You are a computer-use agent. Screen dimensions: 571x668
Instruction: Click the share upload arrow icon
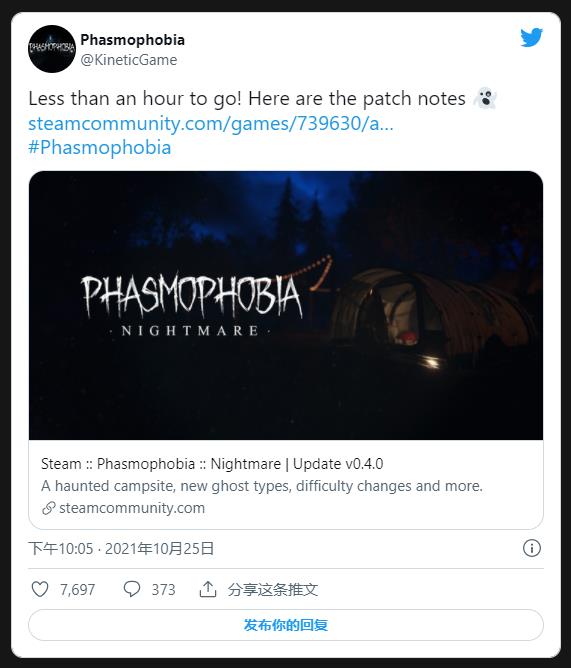pos(208,589)
